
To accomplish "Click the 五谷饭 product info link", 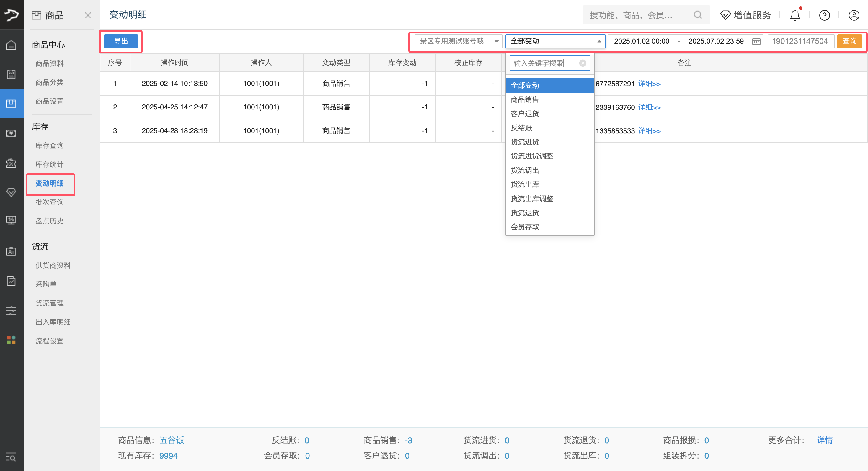I will point(172,440).
